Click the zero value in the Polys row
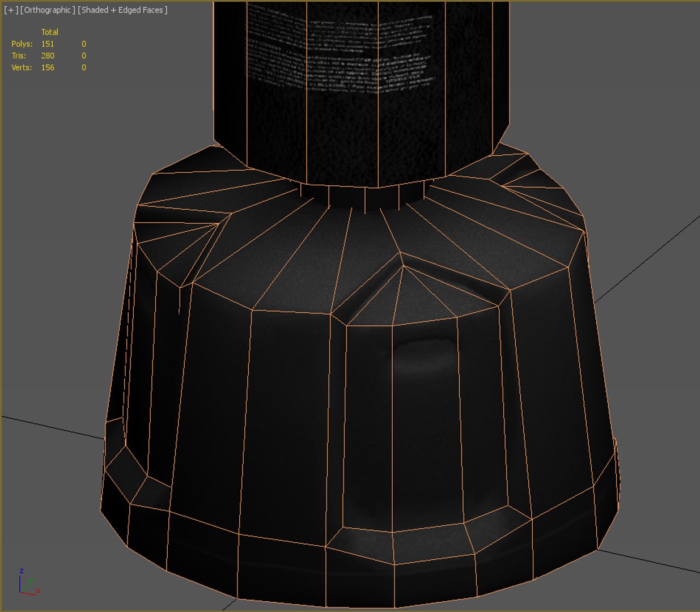This screenshot has height=612, width=700. (x=84, y=44)
